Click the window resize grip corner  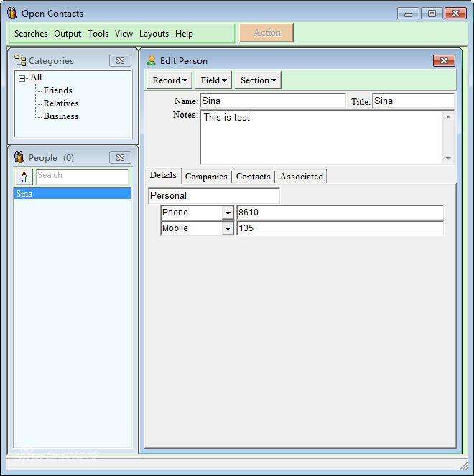point(464,465)
